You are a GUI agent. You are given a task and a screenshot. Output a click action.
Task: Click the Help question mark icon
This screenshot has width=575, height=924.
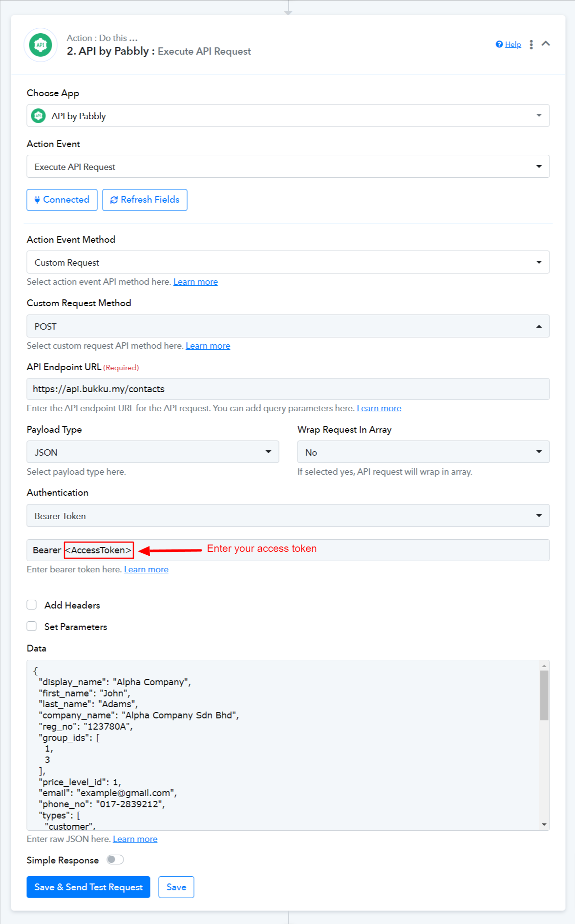click(x=499, y=44)
